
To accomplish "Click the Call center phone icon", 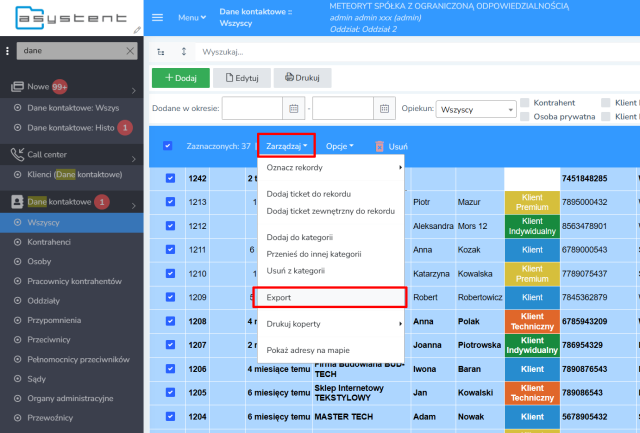I will click(17, 154).
